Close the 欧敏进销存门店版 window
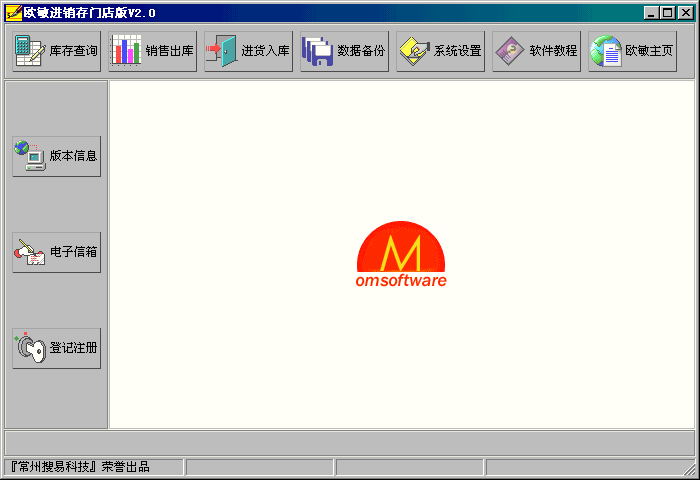 pyautogui.click(x=686, y=13)
